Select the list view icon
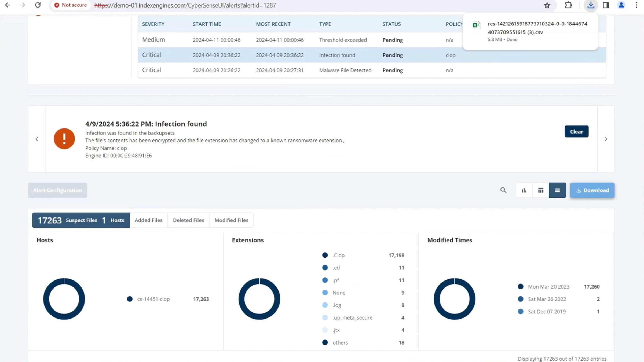 (x=557, y=190)
